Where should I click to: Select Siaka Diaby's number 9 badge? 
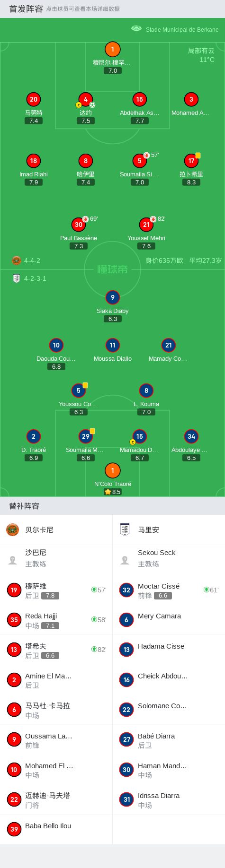point(113,297)
